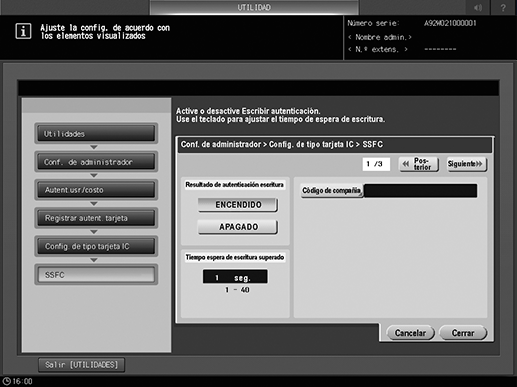The image size is (517, 387).
Task: Click the Cerrar button
Action: point(463,333)
